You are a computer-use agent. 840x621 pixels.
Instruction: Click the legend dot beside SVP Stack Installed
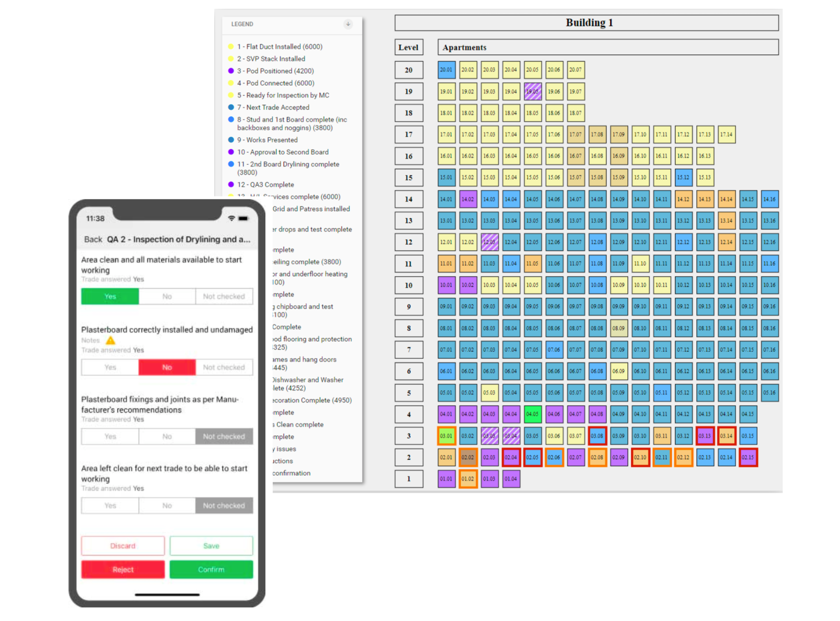click(x=231, y=59)
